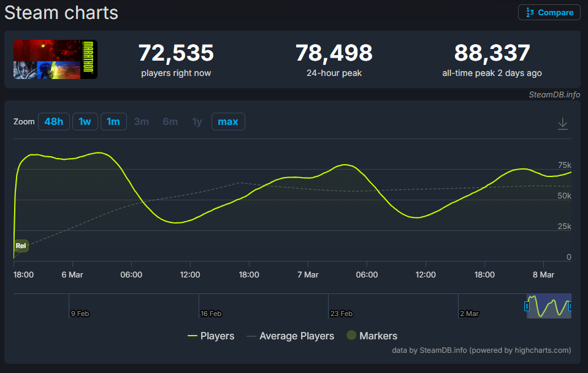The image size is (588, 373).
Task: Click the highcharts.com data credit text
Action: pyautogui.click(x=481, y=350)
